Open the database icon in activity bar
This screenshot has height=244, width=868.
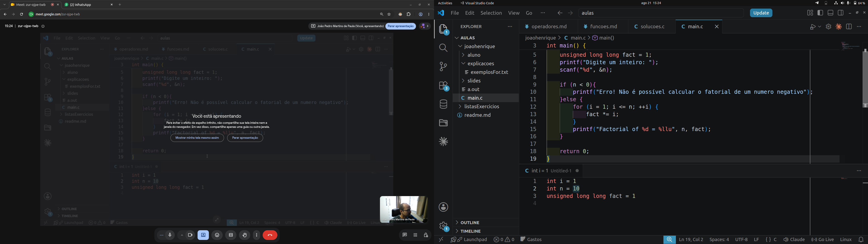443,104
